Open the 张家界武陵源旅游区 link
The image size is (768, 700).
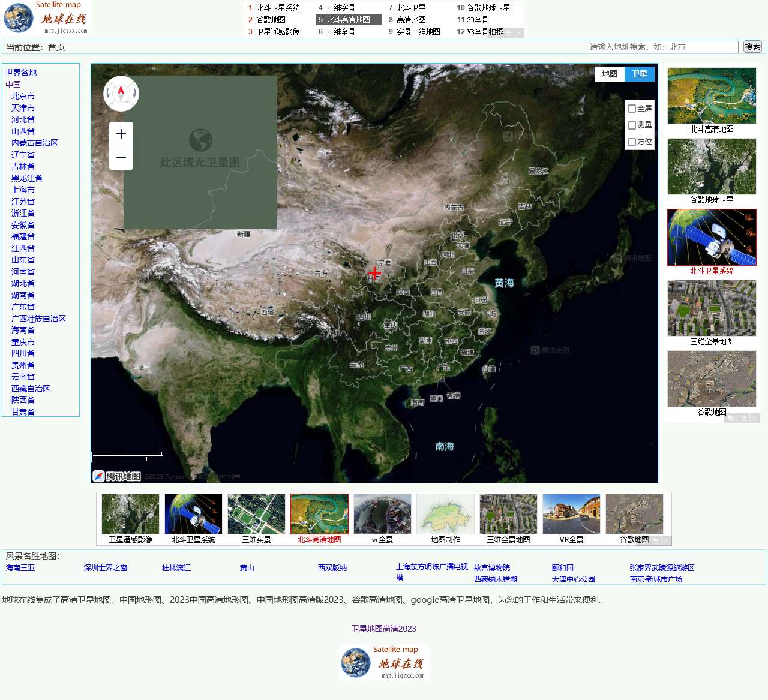tap(662, 567)
